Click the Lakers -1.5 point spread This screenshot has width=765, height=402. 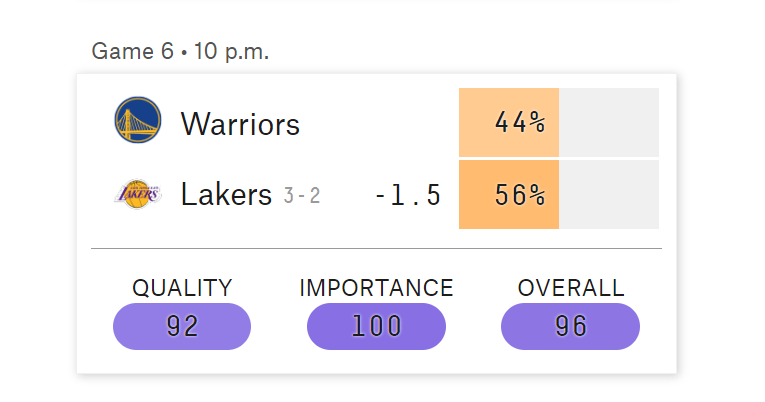(408, 195)
